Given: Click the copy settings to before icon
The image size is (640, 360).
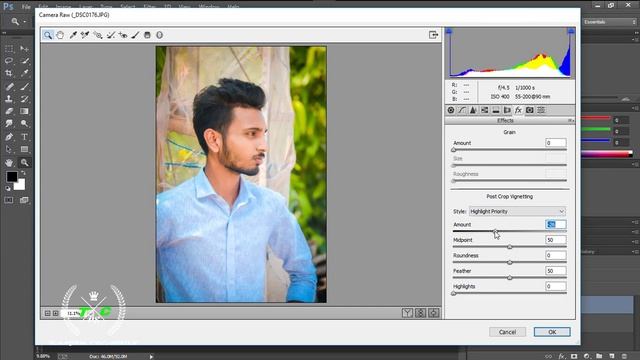Looking at the screenshot, I should click(x=433, y=313).
